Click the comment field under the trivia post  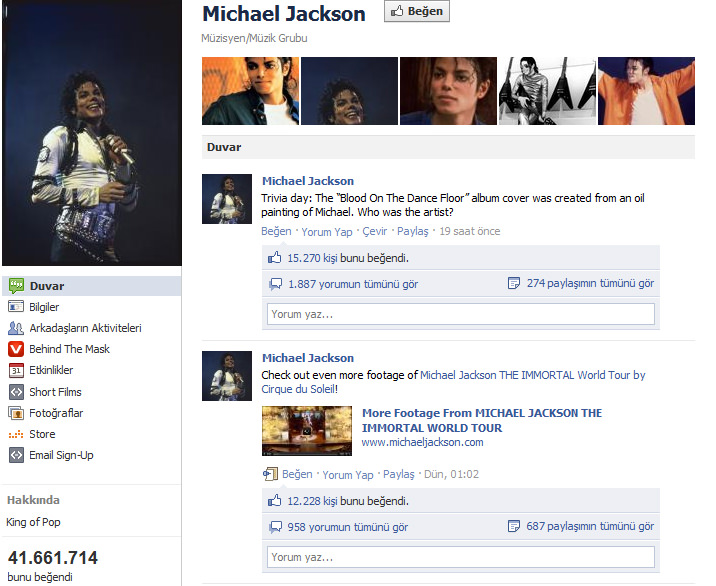point(460,314)
